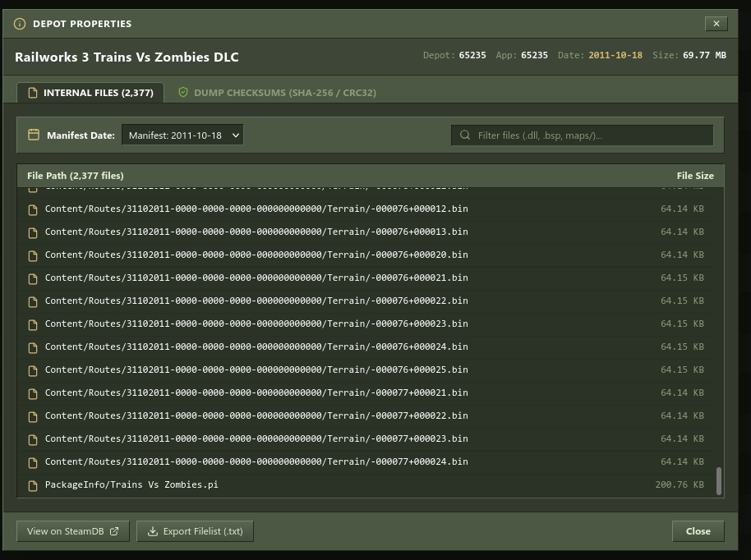Select path ending Terrain/-000076+000021.bin
This screenshot has width=751, height=560.
click(256, 278)
